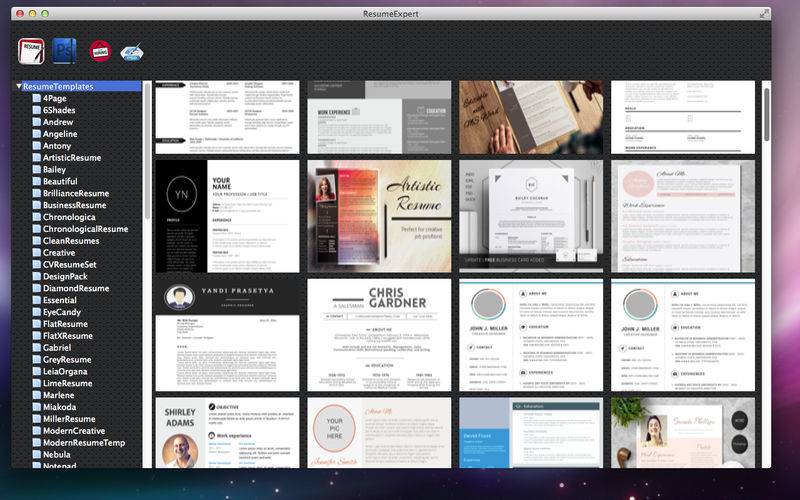This screenshot has width=800, height=500.
Task: Select the Essential folder
Action: [55, 300]
